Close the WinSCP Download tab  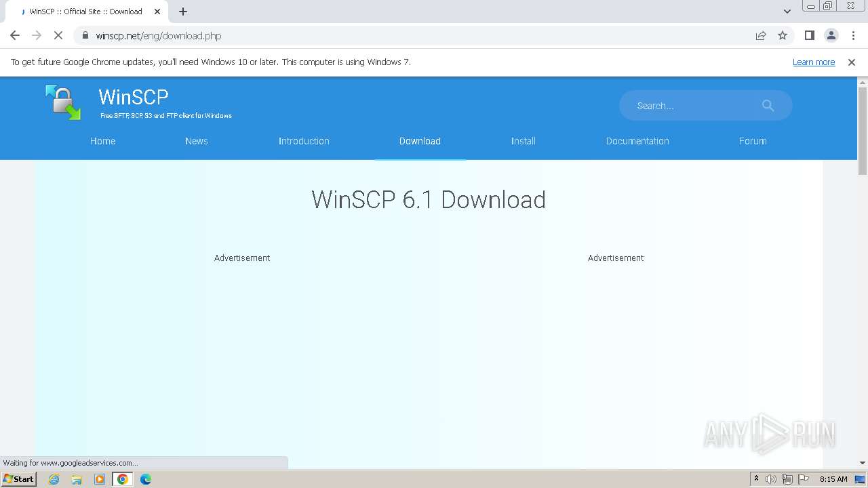tap(157, 12)
